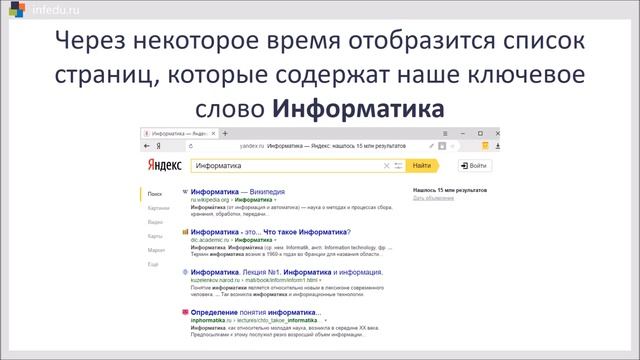Click the page-save icon in address bar

click(x=442, y=146)
